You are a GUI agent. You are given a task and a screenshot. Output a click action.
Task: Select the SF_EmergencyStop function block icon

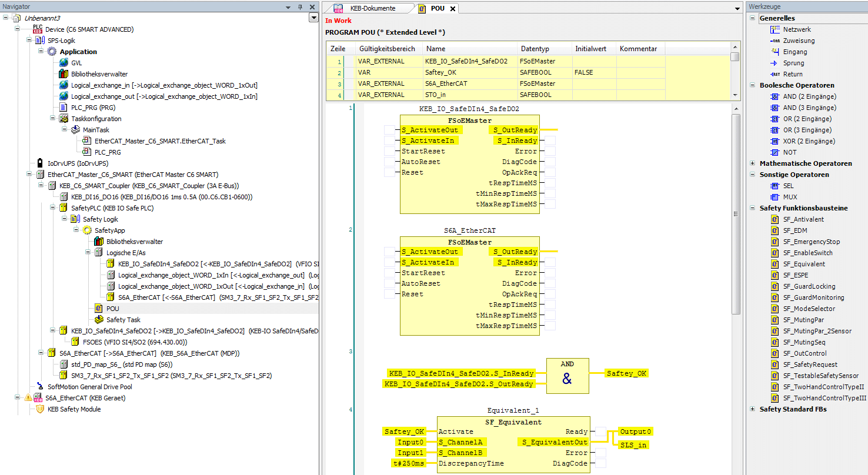tap(775, 242)
